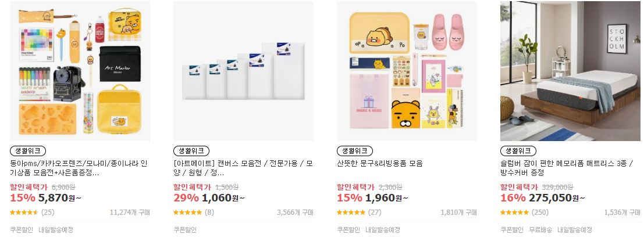This screenshot has width=644, height=245.
Task: Click the 생활위크 badge under the canvas product
Action: click(x=191, y=151)
